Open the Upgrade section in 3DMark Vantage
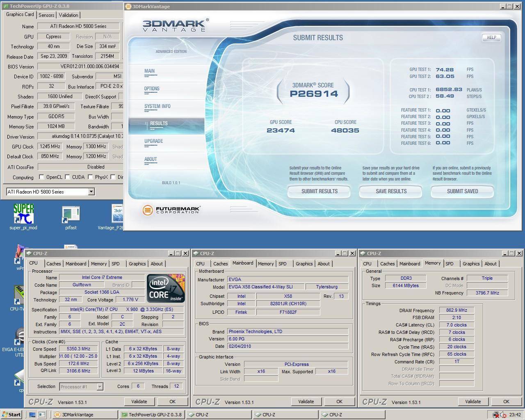Screen dimensions: 525x420 click(x=154, y=141)
